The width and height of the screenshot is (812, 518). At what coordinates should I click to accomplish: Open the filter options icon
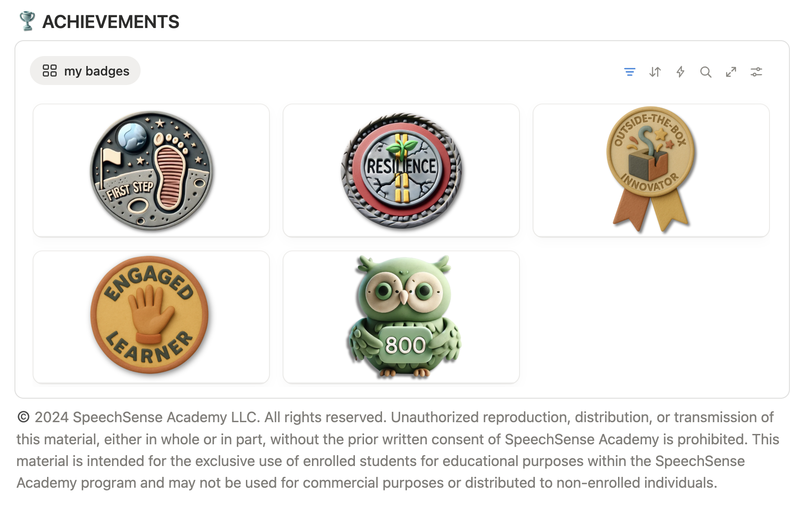[x=629, y=72]
